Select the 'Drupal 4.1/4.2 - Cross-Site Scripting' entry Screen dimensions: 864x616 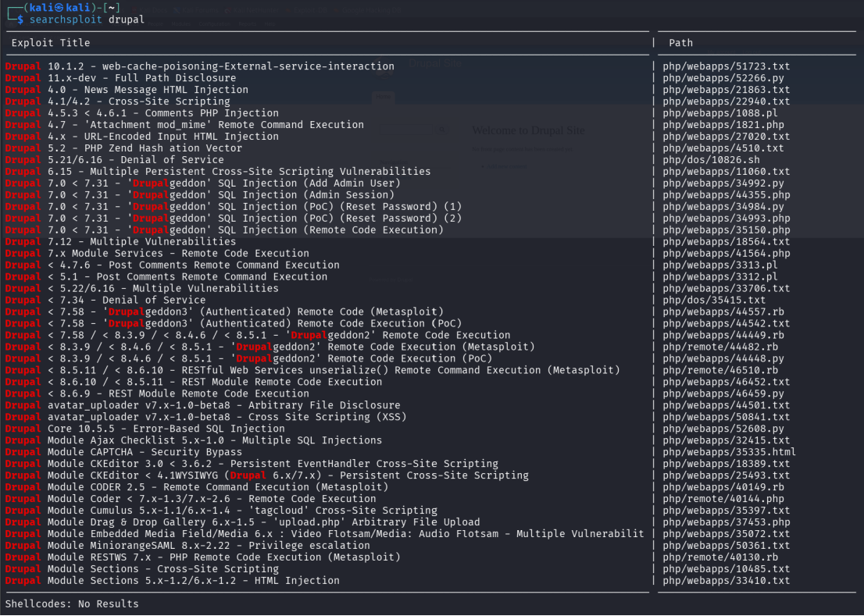click(x=117, y=101)
